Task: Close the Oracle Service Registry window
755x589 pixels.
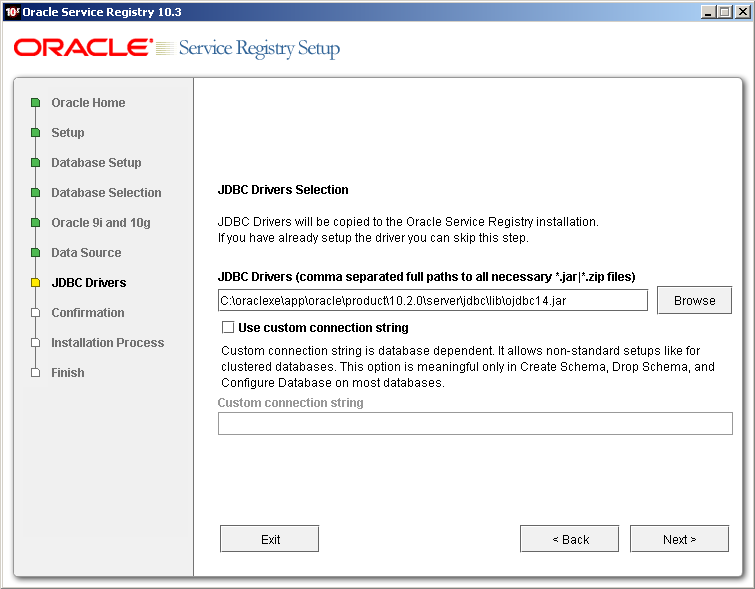Action: [x=742, y=12]
